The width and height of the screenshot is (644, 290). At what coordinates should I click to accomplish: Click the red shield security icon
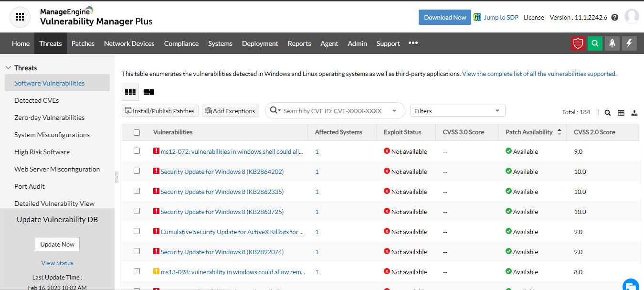coord(578,43)
